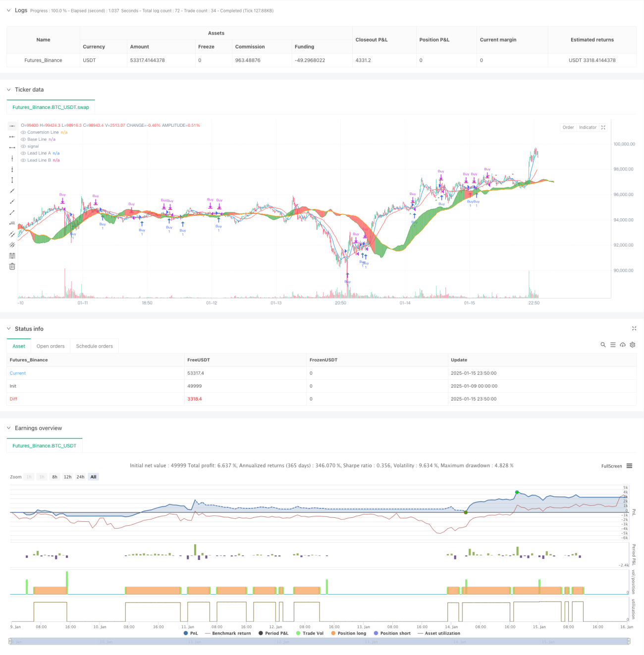Select the price line measurement tool
644x655 pixels.
click(x=12, y=223)
